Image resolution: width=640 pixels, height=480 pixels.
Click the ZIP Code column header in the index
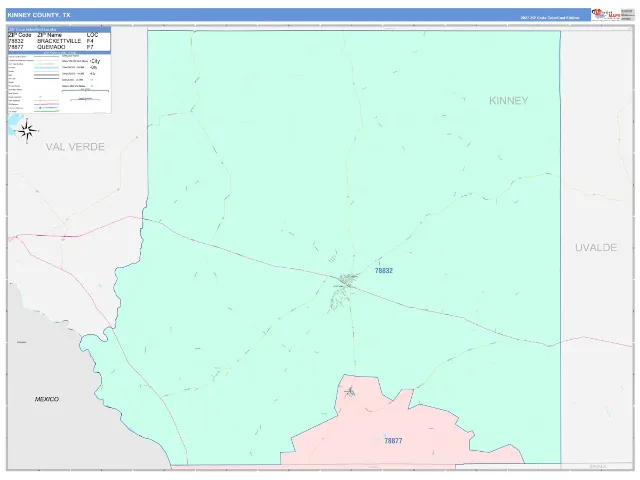coord(20,35)
